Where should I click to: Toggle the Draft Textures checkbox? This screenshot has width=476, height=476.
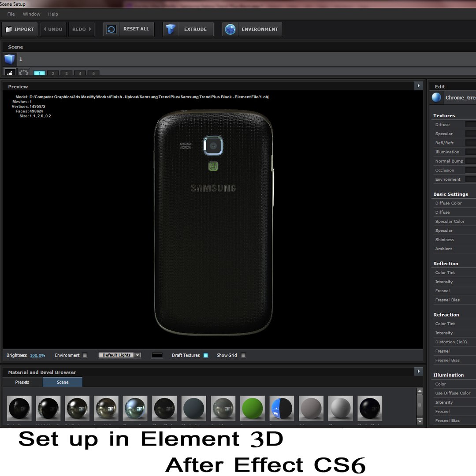coord(205,355)
